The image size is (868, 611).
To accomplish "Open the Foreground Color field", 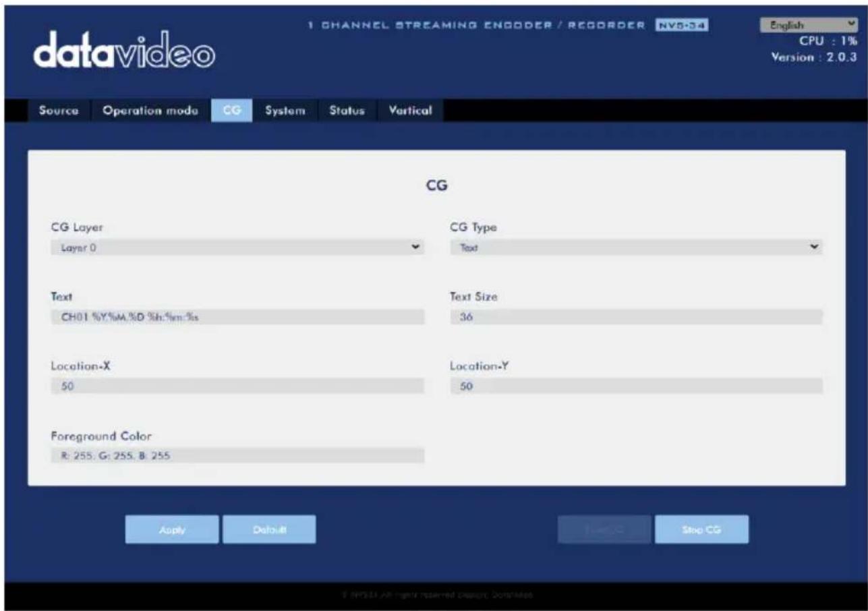I will click(237, 455).
